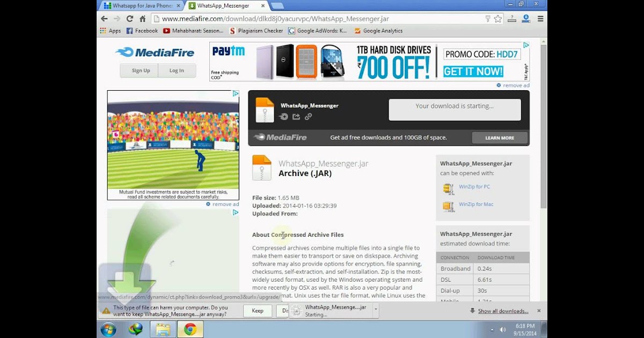
Task: Click the AdChoices icon on the green arrow ad
Action: click(236, 212)
